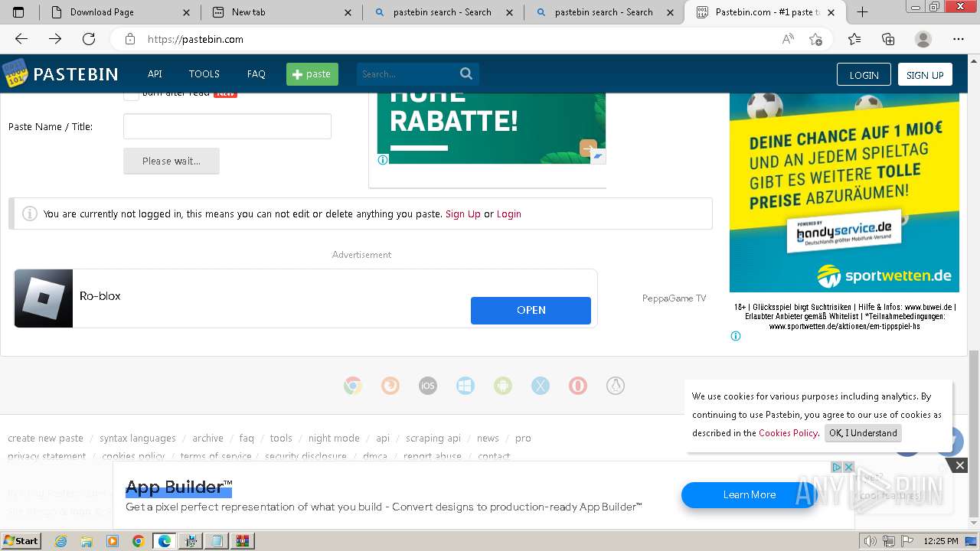Image resolution: width=980 pixels, height=551 pixels.
Task: Close the bottom App Builder ad banner
Action: tap(959, 465)
